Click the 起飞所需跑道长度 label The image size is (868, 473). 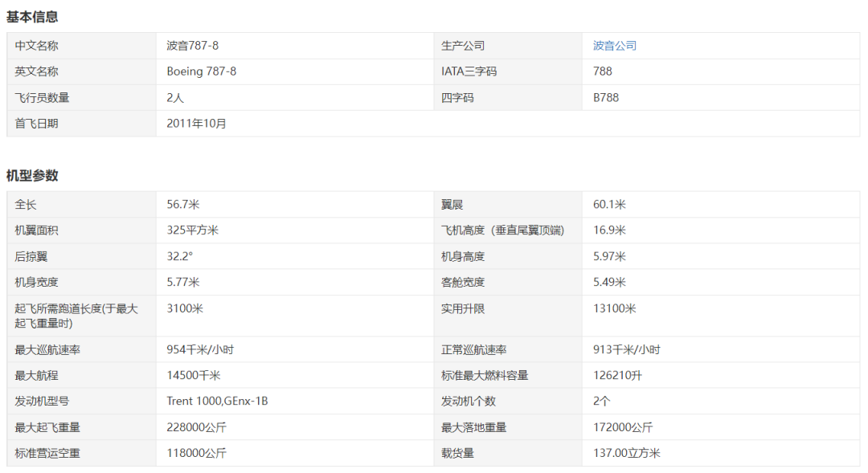click(76, 316)
